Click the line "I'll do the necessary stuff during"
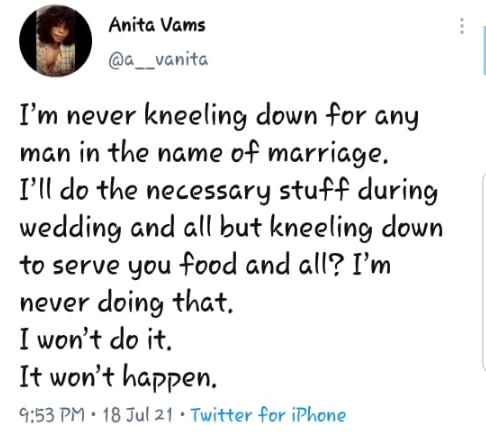This screenshot has height=441, width=486. click(228, 191)
